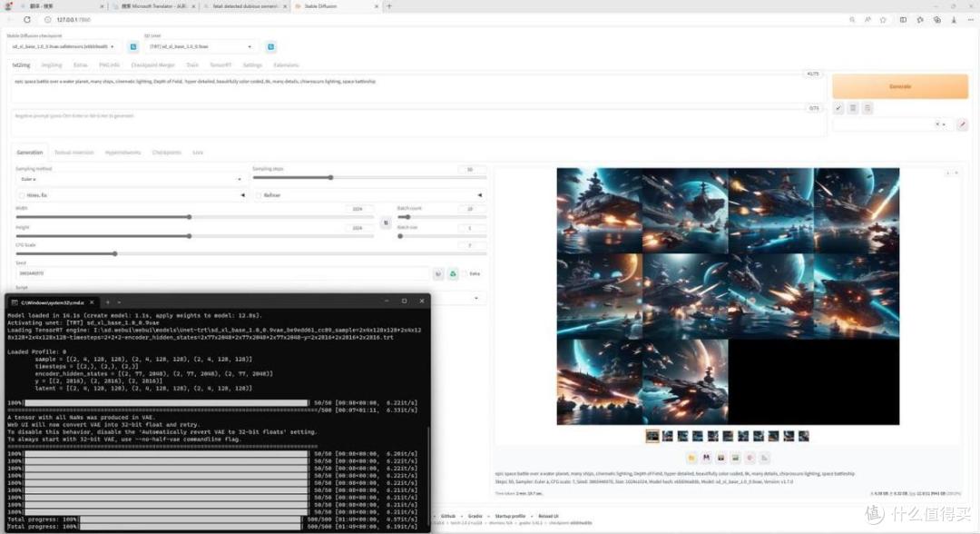Screen dimensions: 980x534
Task: Adjust the Batch count slider
Action: [x=407, y=217]
